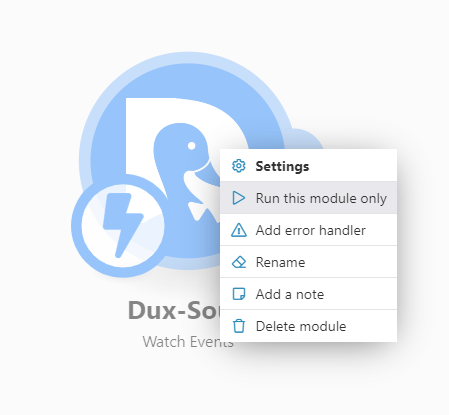The height and width of the screenshot is (415, 449).
Task: Click the eraser icon beside Rename
Action: click(x=239, y=262)
